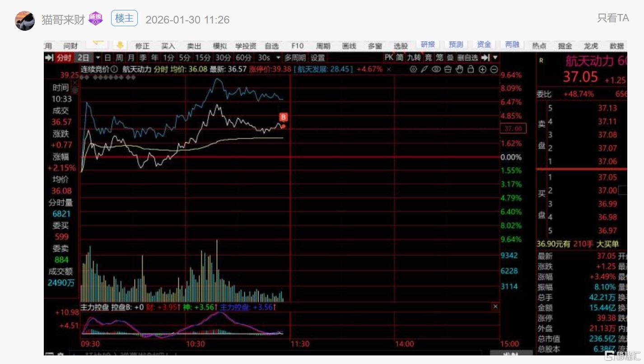This screenshot has width=644, height=364.
Task: Click the 卖出 sell menu item
Action: pos(194,46)
